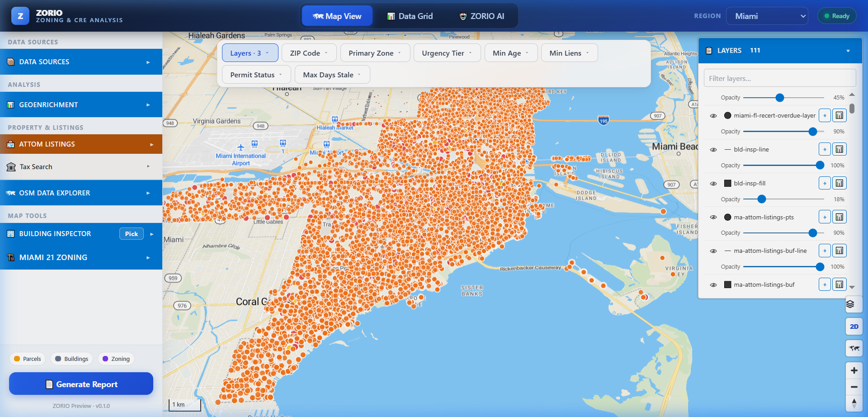Open the Urgency Tier filter dropdown
868x417 pixels.
point(447,53)
